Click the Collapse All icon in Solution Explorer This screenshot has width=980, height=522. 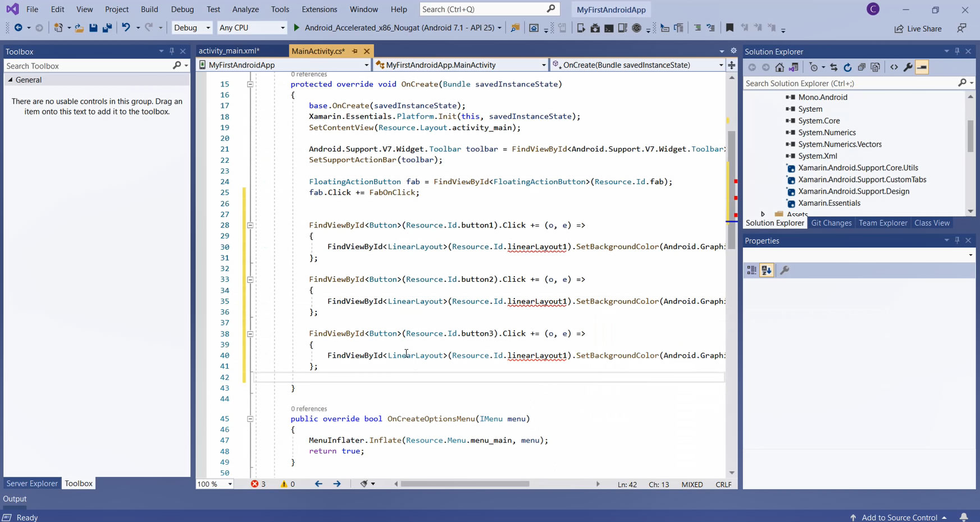862,67
